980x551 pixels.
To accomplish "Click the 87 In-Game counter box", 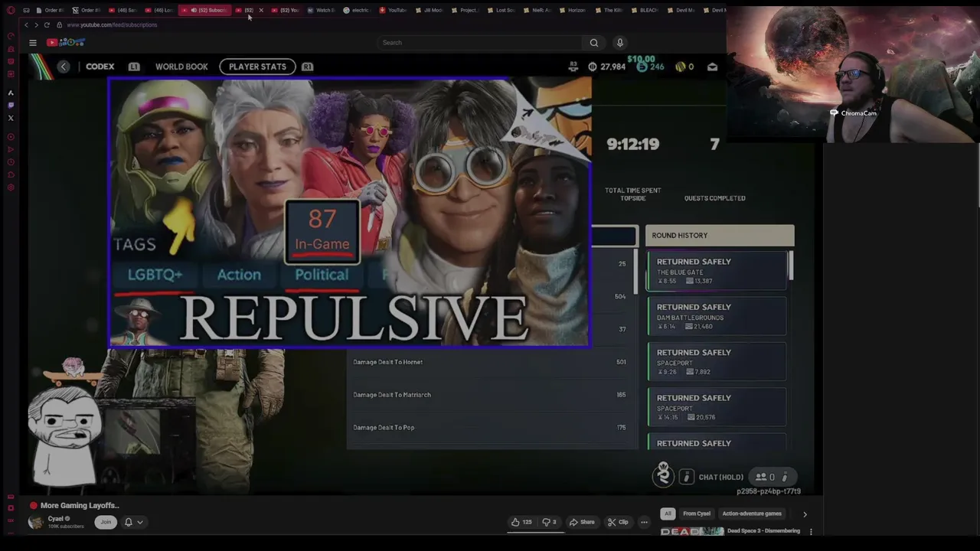I will pyautogui.click(x=322, y=232).
